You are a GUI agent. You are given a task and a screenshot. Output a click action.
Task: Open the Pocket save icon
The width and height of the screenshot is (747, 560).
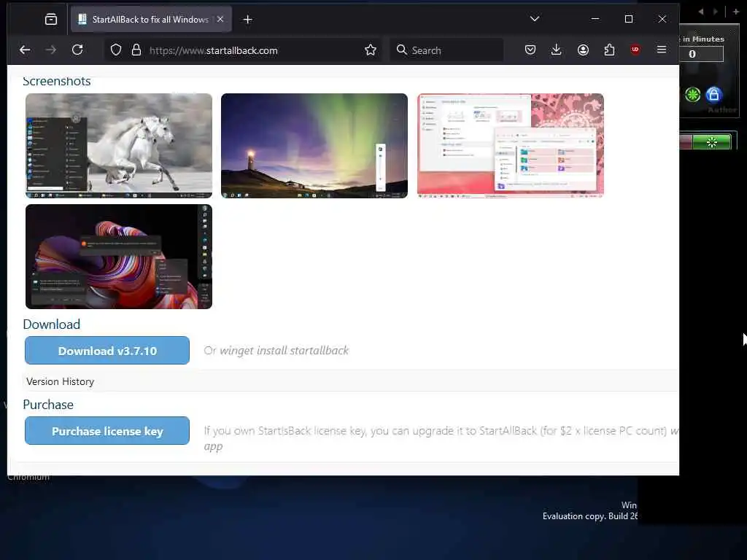click(x=530, y=50)
